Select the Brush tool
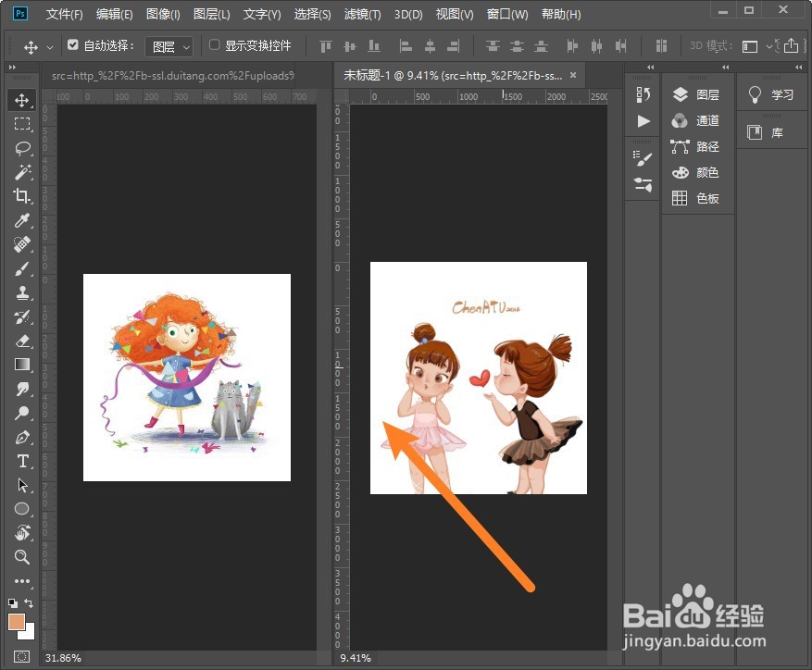Viewport: 812px width, 670px height. click(x=21, y=268)
